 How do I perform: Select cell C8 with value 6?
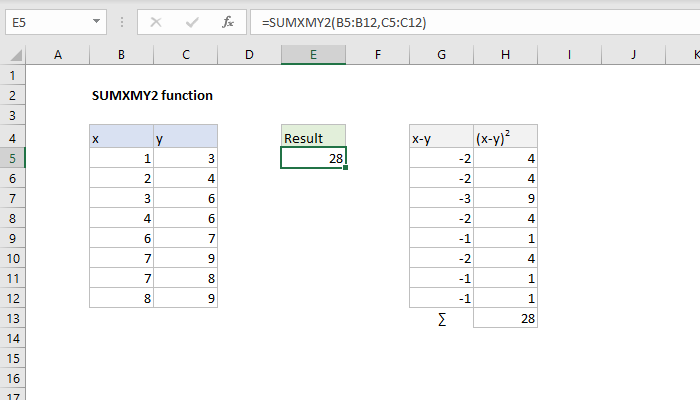(x=186, y=218)
